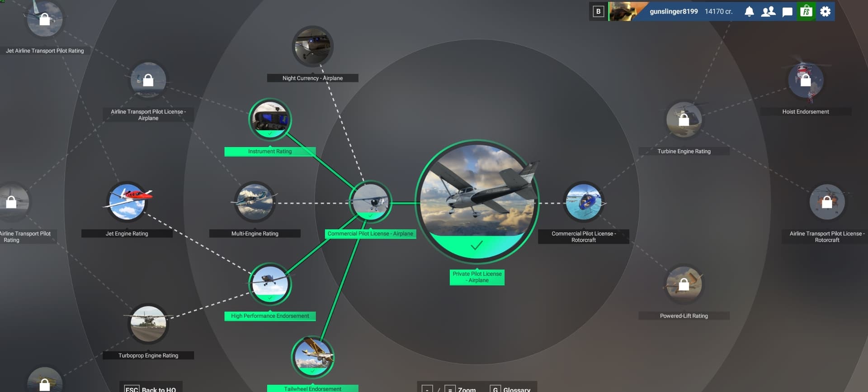Click the Commercial Pilot License - Airplane label
The height and width of the screenshot is (392, 868).
click(370, 234)
